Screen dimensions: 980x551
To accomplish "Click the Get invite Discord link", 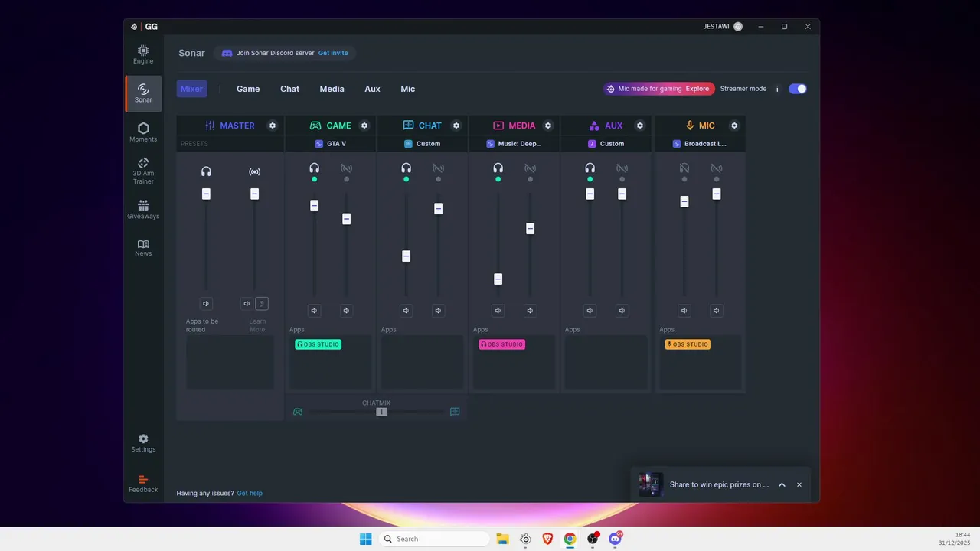I will [x=333, y=53].
